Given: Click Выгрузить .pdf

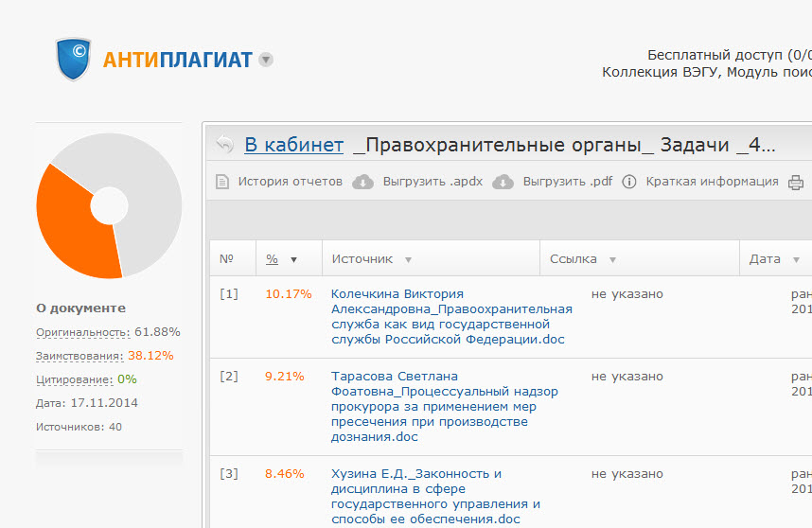Looking at the screenshot, I should [568, 182].
